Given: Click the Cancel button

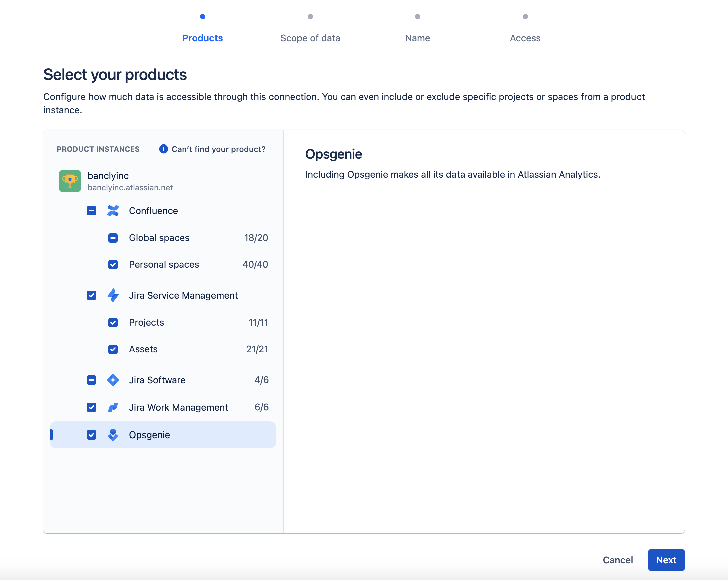Looking at the screenshot, I should tap(617, 560).
